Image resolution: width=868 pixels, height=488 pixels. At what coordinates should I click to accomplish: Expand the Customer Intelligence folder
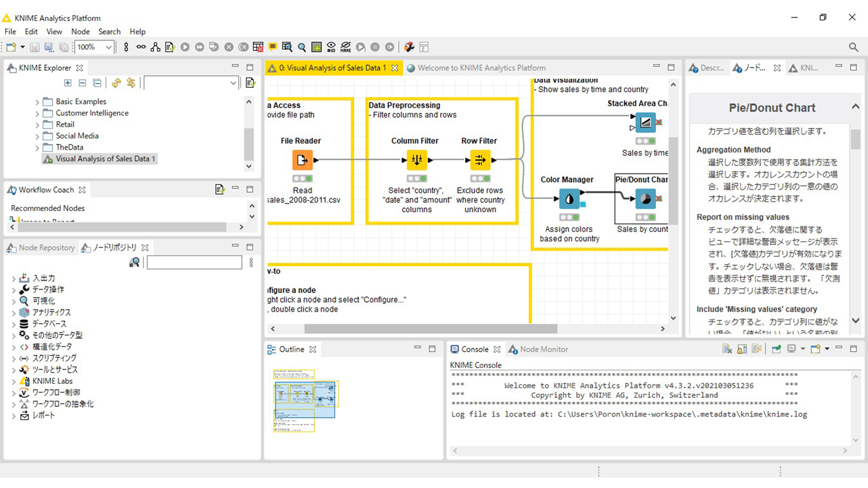(x=37, y=113)
